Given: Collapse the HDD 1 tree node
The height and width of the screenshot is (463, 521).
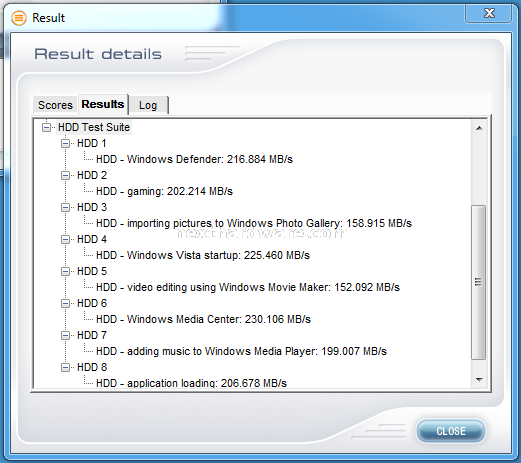Looking at the screenshot, I should (x=65, y=143).
